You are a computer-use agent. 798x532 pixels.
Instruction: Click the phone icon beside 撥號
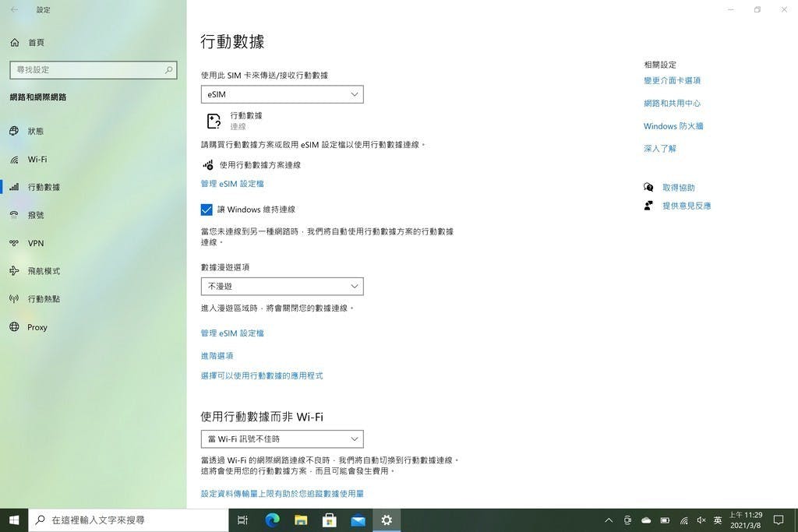pos(14,215)
